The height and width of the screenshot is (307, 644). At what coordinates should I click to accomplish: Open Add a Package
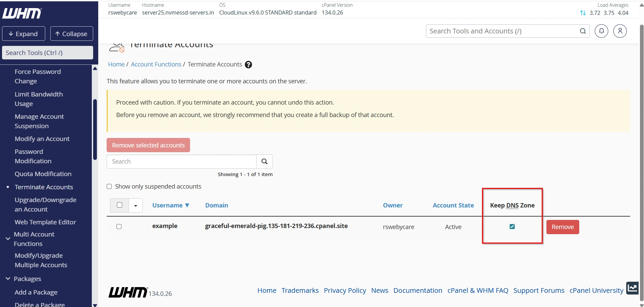[36, 292]
